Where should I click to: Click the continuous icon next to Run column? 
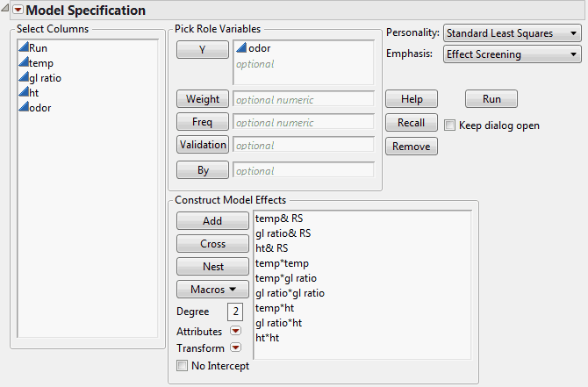(x=23, y=48)
